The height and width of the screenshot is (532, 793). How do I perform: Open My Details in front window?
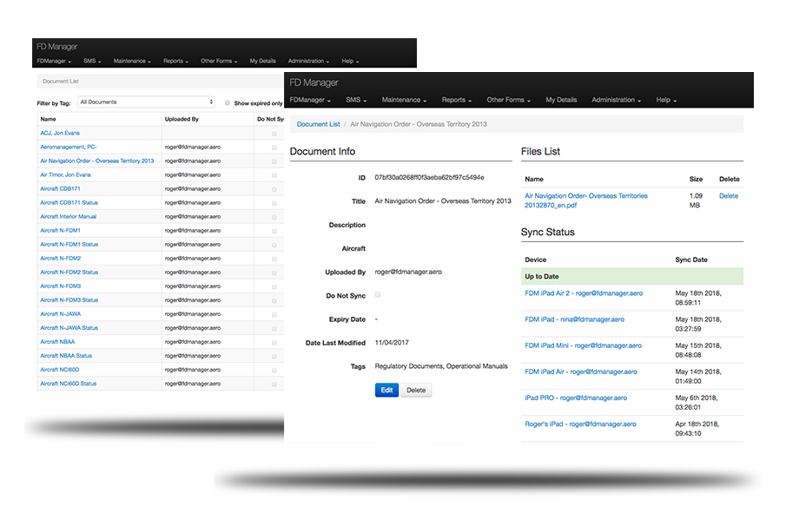[561, 100]
